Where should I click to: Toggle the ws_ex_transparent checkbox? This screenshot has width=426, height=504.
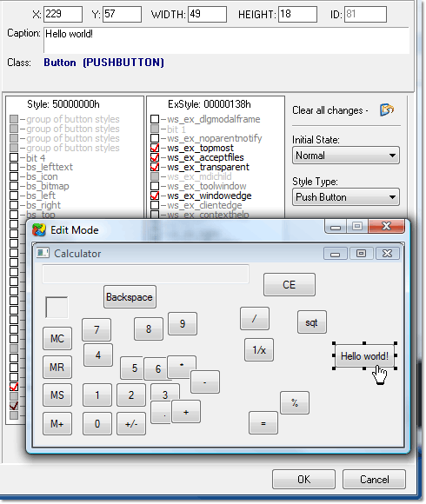(x=155, y=167)
